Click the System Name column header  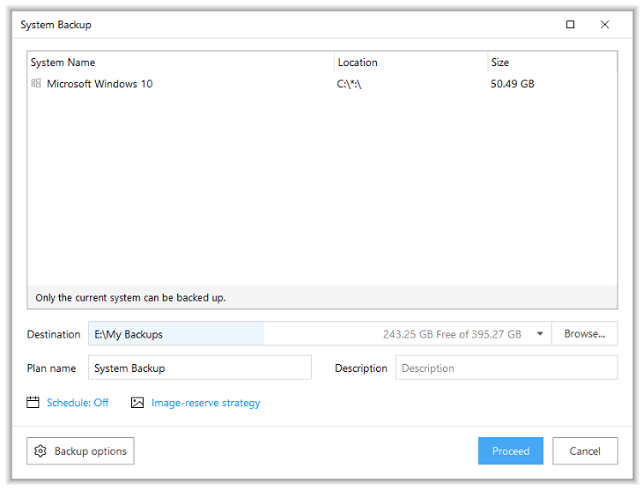click(181, 62)
